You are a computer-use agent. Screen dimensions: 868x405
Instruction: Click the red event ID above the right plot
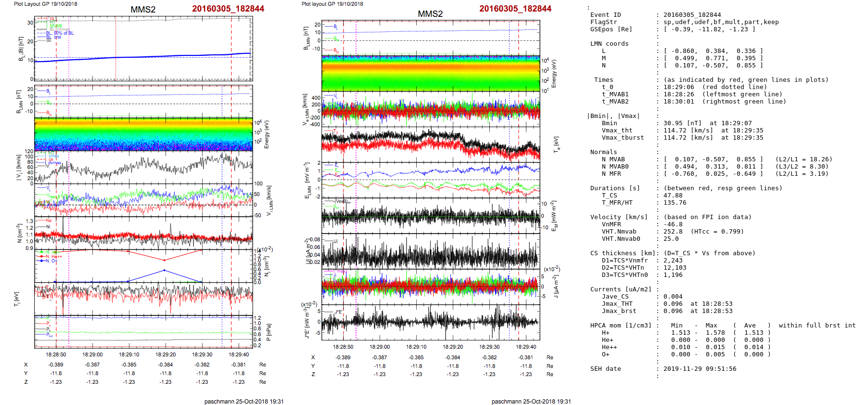tap(515, 9)
